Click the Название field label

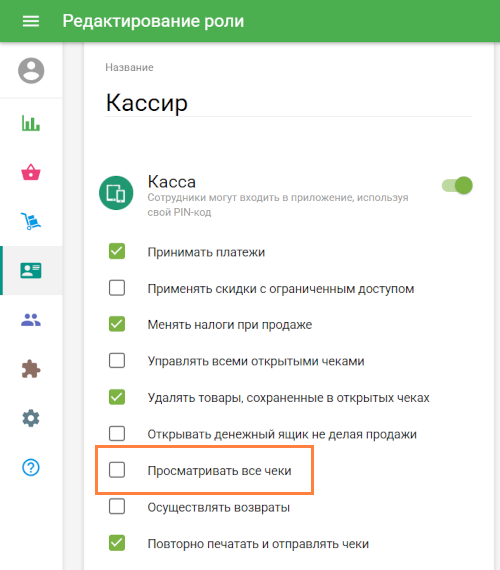pyautogui.click(x=129, y=67)
